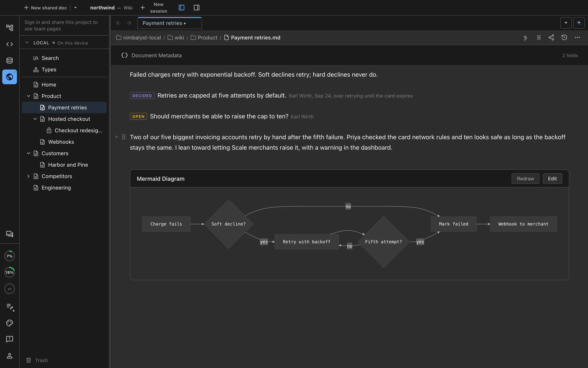Image resolution: width=588 pixels, height=368 pixels.
Task: Open the Search item in sidebar
Action: point(64,58)
